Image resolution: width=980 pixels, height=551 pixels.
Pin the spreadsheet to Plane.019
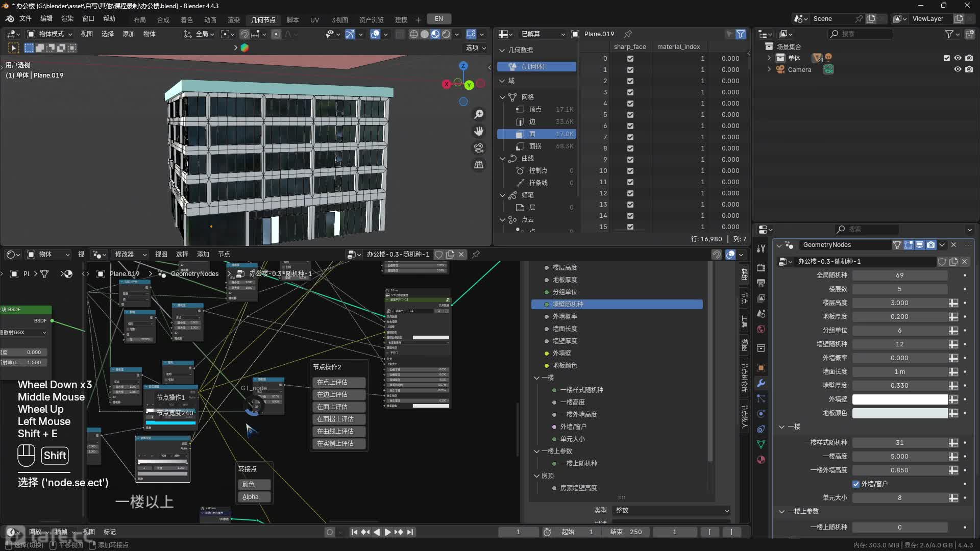coord(628,34)
